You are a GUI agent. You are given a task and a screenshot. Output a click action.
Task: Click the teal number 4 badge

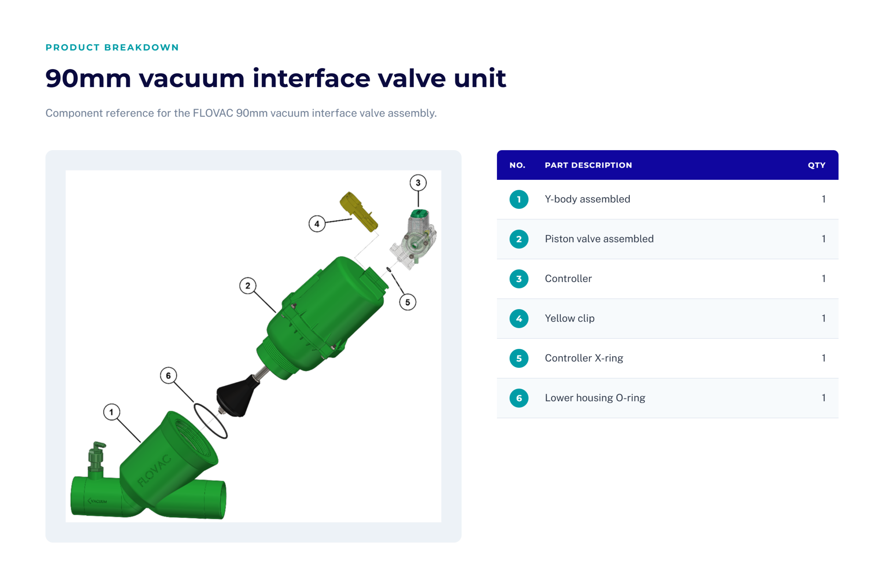click(x=519, y=318)
